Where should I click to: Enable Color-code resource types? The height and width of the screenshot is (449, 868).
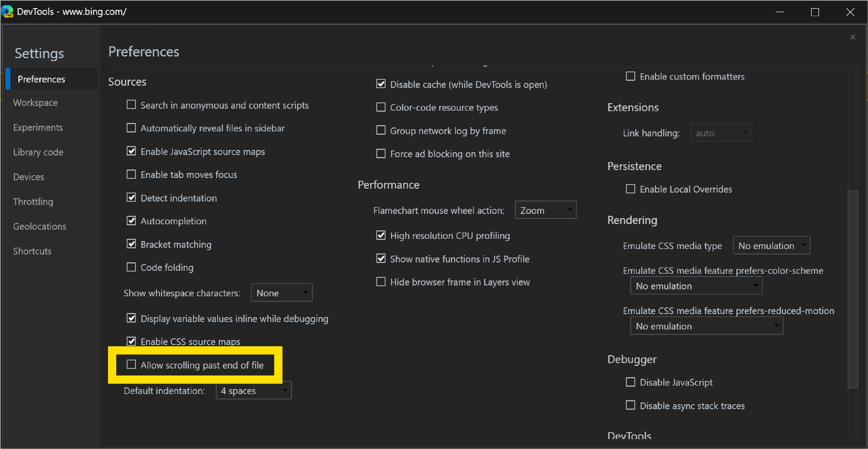tap(379, 107)
